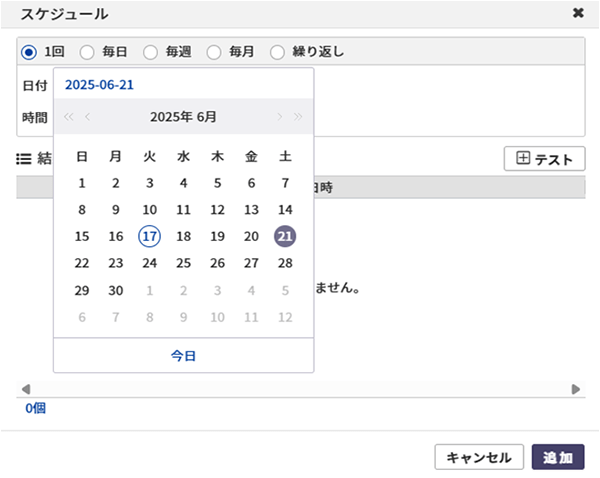Image resolution: width=600 pixels, height=478 pixels.
Task: Select the 毎月 radio option
Action: tap(214, 52)
